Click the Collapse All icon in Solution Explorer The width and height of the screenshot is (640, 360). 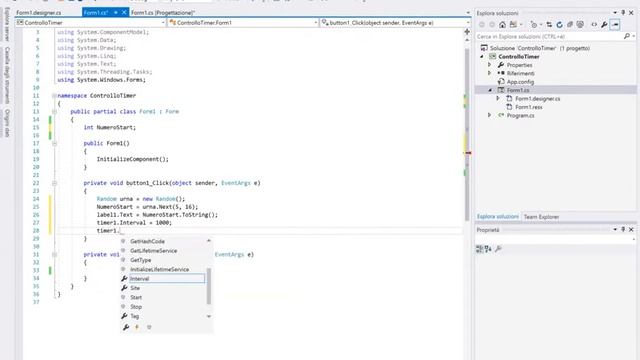coord(570,24)
